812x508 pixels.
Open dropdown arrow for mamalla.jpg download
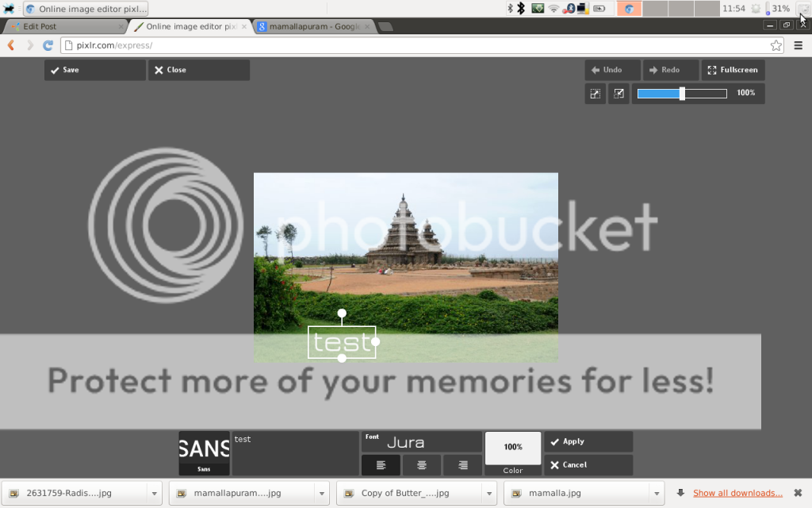(x=655, y=493)
